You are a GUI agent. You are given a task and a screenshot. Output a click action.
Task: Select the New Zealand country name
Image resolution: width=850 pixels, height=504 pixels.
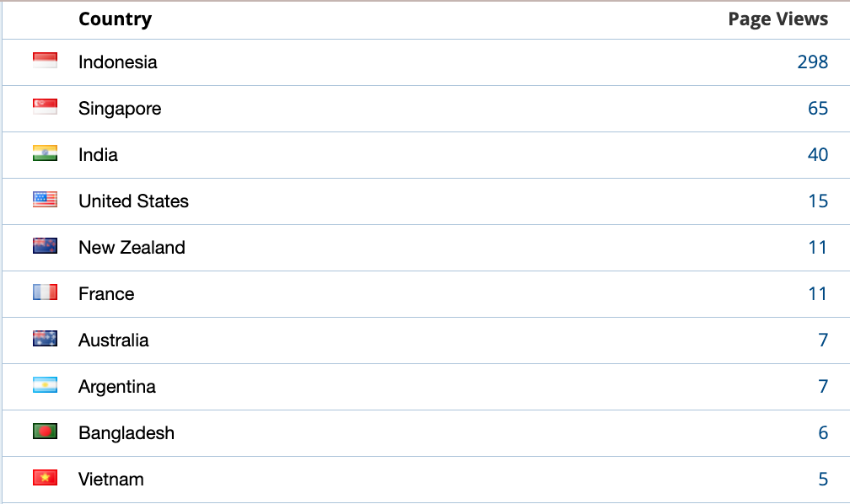coord(132,247)
